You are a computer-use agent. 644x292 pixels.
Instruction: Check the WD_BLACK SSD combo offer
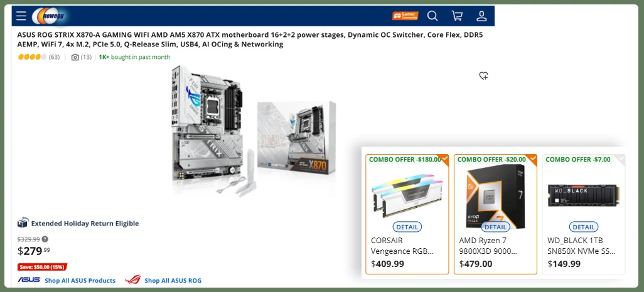(x=621, y=159)
